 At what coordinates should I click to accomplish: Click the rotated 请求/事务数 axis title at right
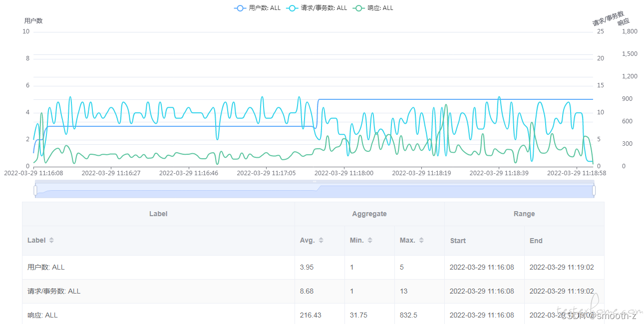[x=608, y=19]
